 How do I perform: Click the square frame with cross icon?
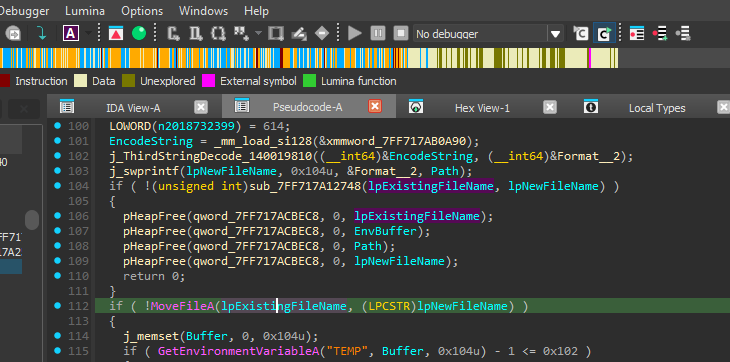276,33
